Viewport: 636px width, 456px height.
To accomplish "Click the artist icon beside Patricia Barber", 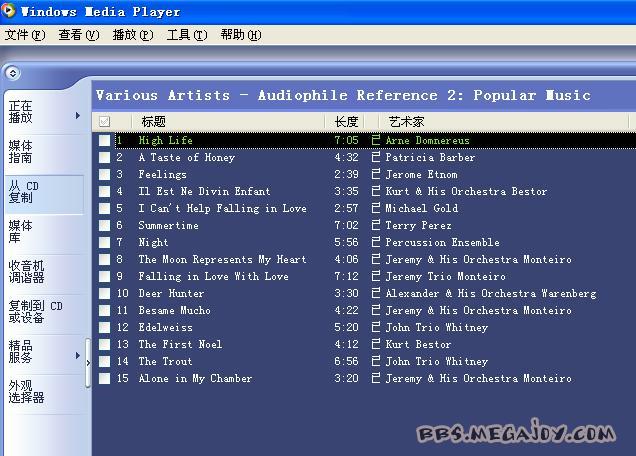I will click(x=376, y=157).
